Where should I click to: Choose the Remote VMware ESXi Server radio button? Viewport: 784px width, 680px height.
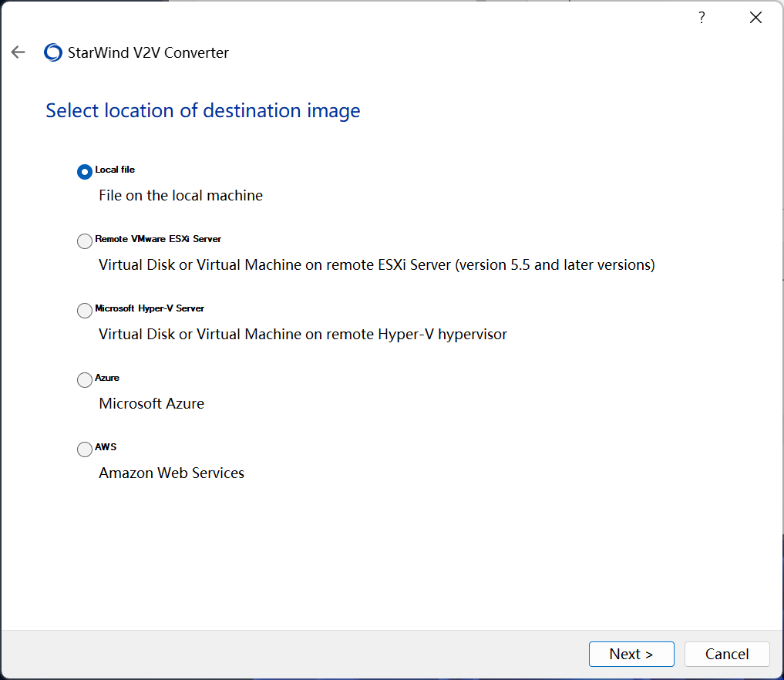[85, 241]
